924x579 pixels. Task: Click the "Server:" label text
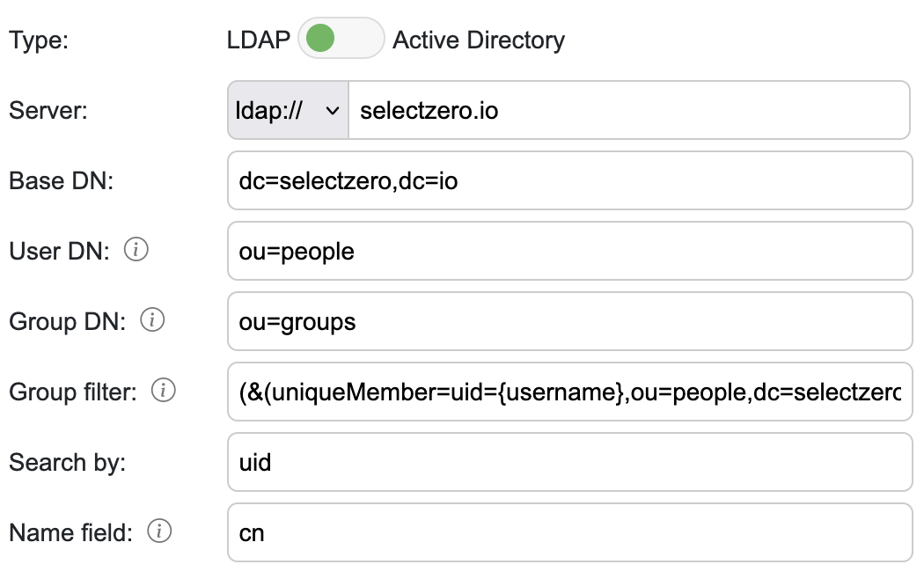[48, 112]
